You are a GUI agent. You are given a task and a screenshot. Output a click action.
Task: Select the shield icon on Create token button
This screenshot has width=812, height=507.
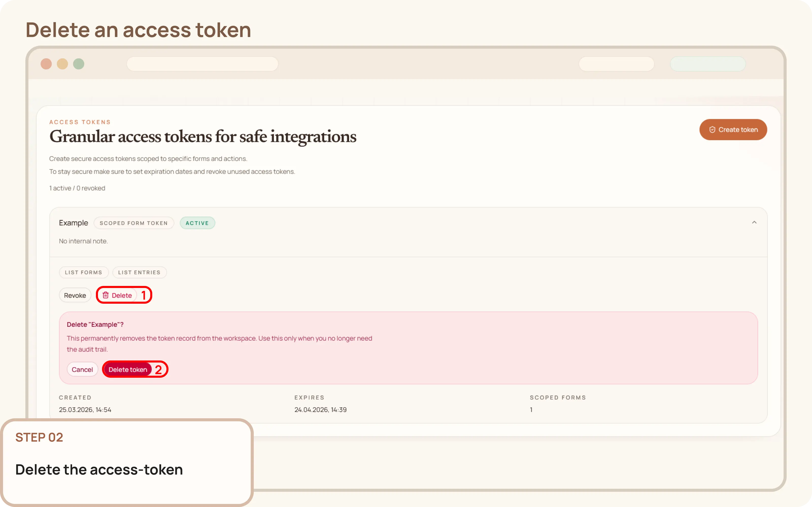pos(712,130)
